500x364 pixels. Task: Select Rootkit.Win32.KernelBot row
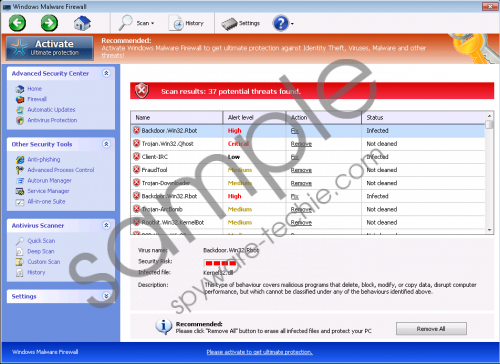click(308, 222)
